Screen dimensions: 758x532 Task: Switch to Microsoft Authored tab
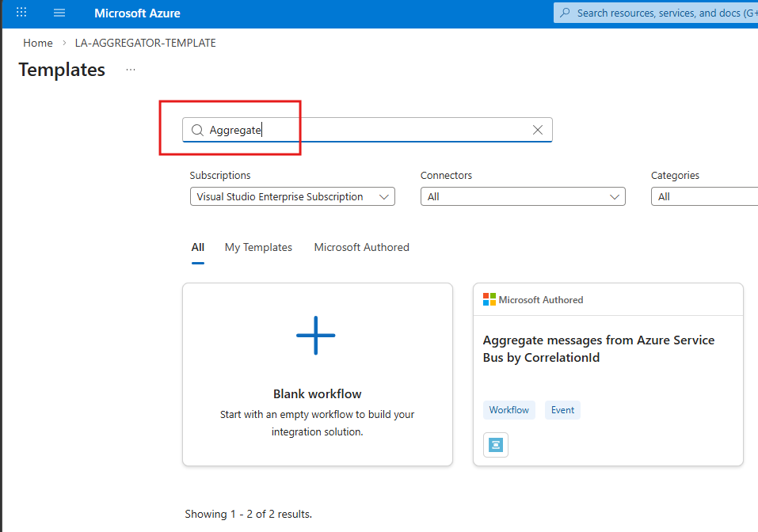pos(362,248)
